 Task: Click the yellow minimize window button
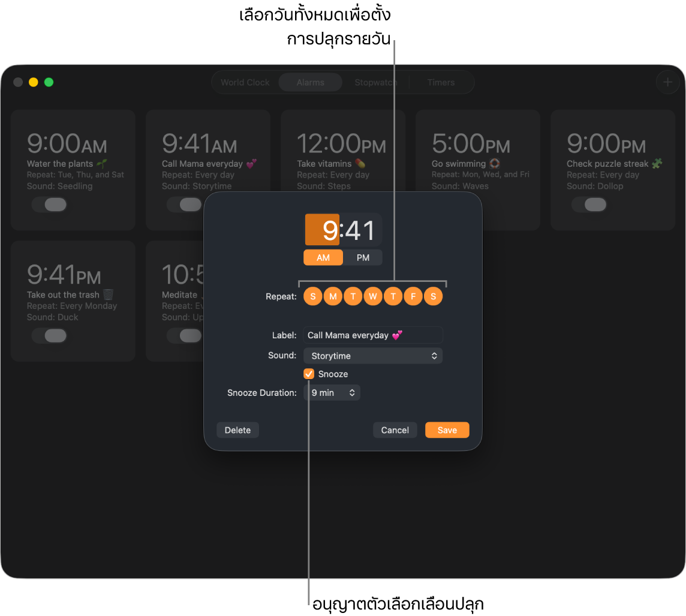click(33, 82)
